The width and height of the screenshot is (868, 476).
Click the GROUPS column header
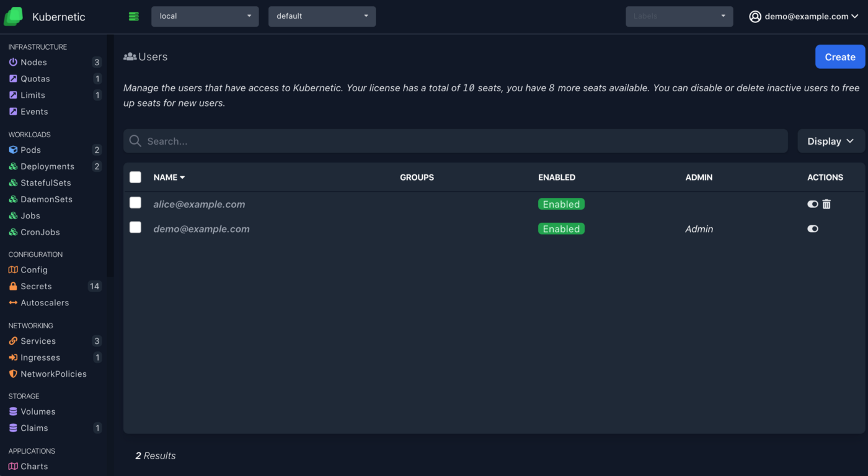point(417,177)
